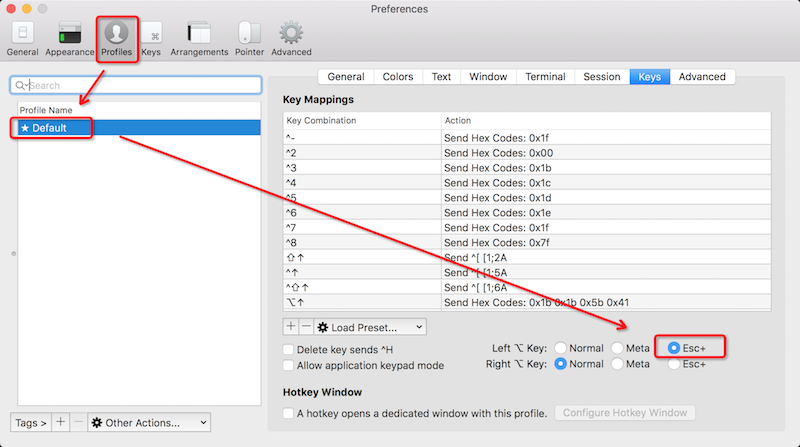Image resolution: width=800 pixels, height=447 pixels.
Task: Set Left Option key to Esc+
Action: pos(674,348)
